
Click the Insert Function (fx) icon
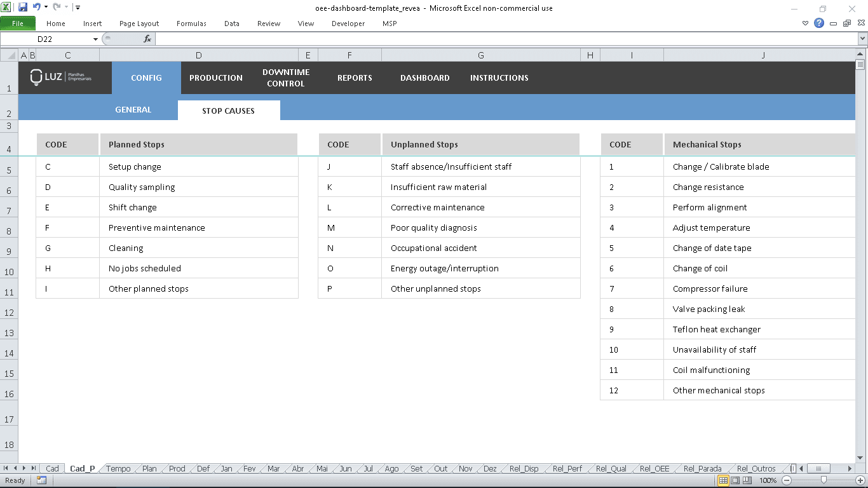pos(148,39)
